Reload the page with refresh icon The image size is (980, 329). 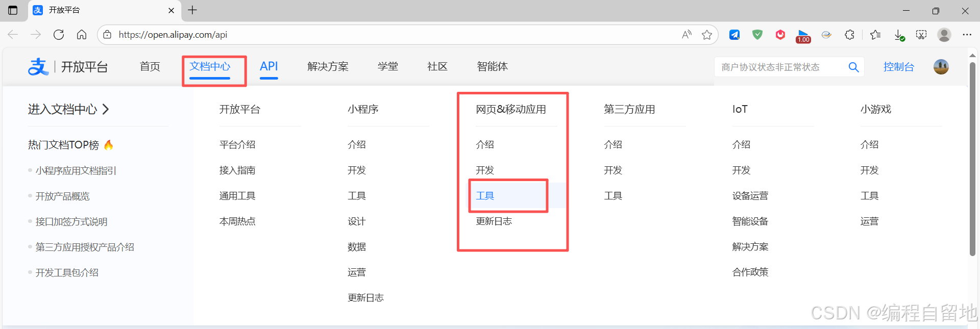(x=59, y=35)
